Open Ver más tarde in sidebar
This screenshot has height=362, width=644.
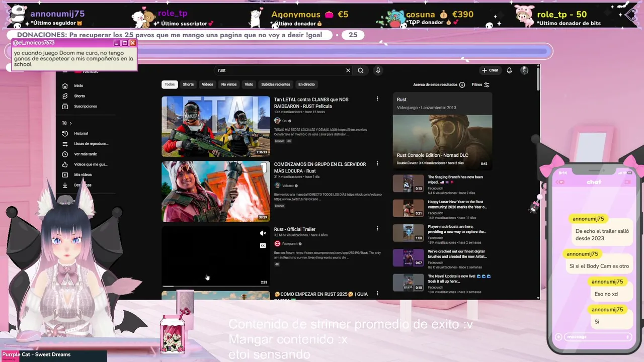pyautogui.click(x=79, y=154)
